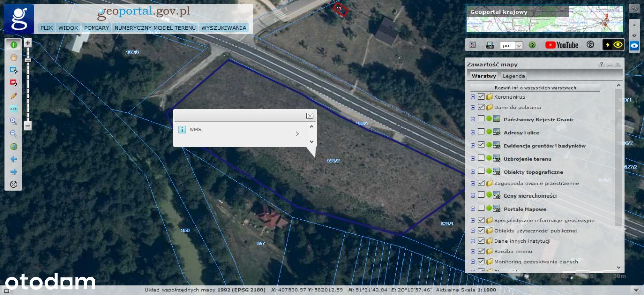Toggle Dane do pobrania checkbox
Viewport: 644px width, 295px height.
(x=481, y=107)
